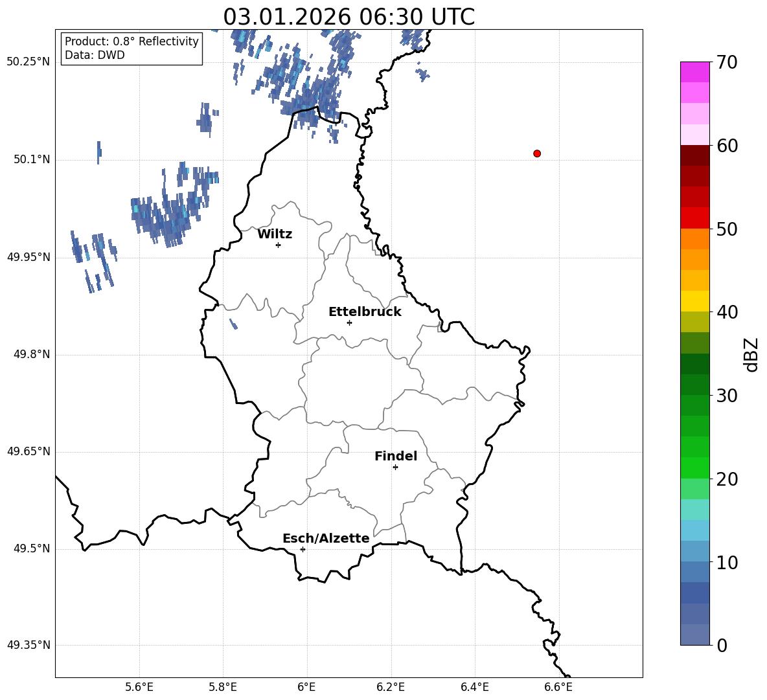
Task: Click the Findel location label
Action: point(396,456)
